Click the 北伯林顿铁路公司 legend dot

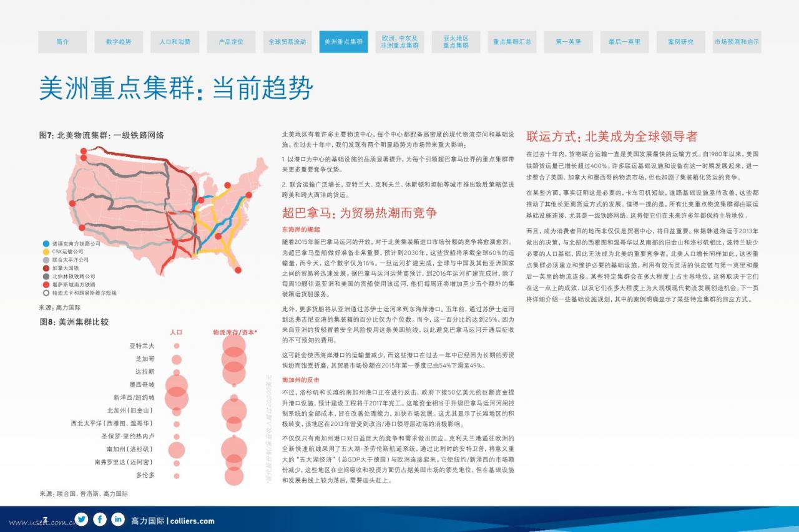46,276
